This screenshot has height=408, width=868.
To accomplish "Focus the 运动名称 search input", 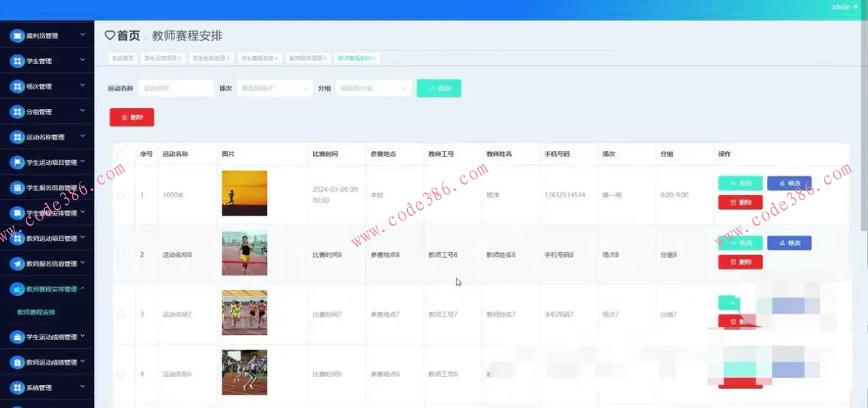I will 176,88.
